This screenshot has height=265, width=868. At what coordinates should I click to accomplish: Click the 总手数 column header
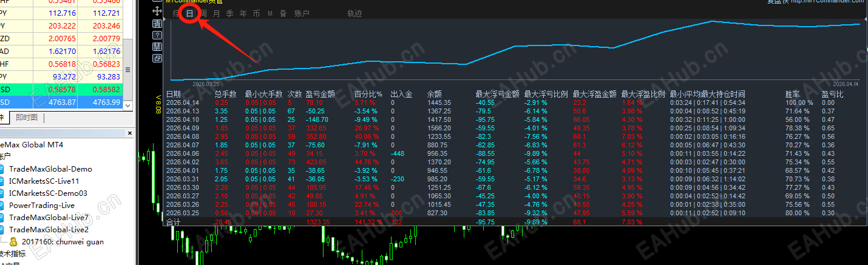click(x=225, y=95)
